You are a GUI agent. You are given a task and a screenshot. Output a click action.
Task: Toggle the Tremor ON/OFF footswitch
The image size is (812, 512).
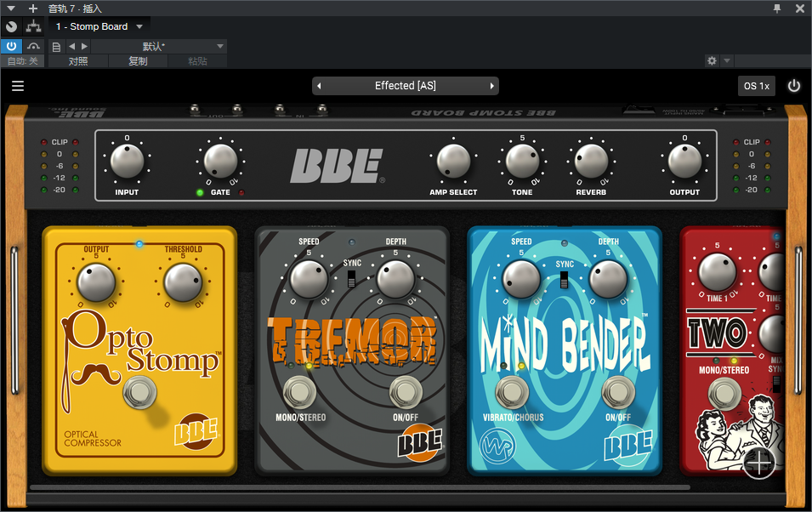(405, 391)
